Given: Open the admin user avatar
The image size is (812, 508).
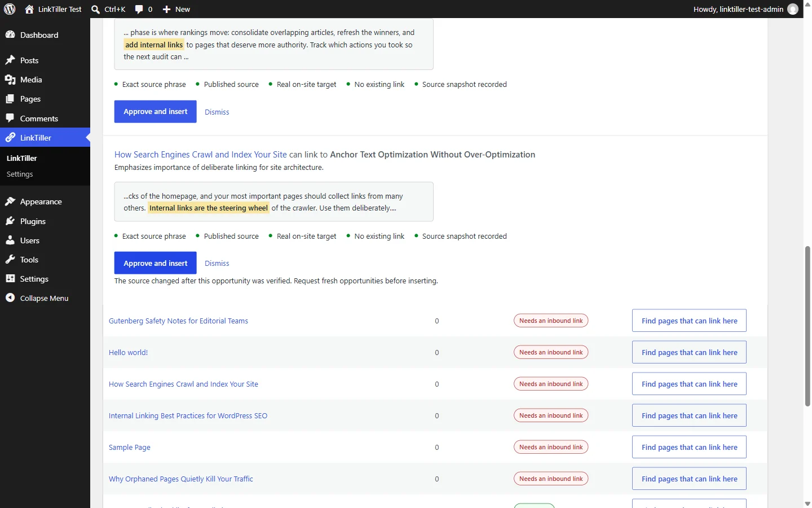Looking at the screenshot, I should [793, 9].
